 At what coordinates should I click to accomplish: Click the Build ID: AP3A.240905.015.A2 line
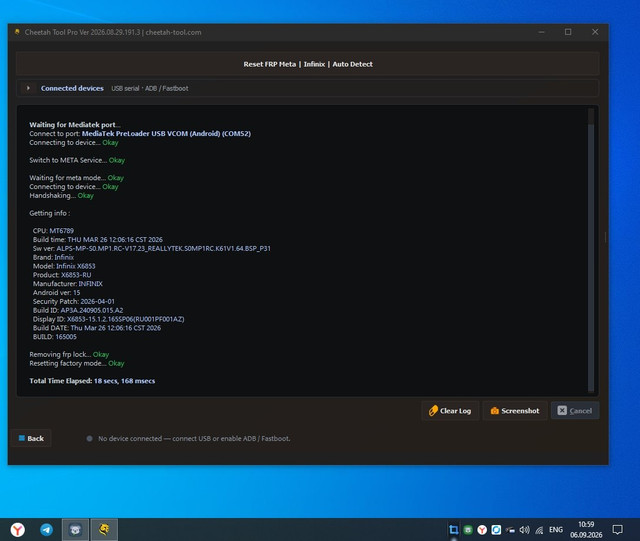click(78, 310)
